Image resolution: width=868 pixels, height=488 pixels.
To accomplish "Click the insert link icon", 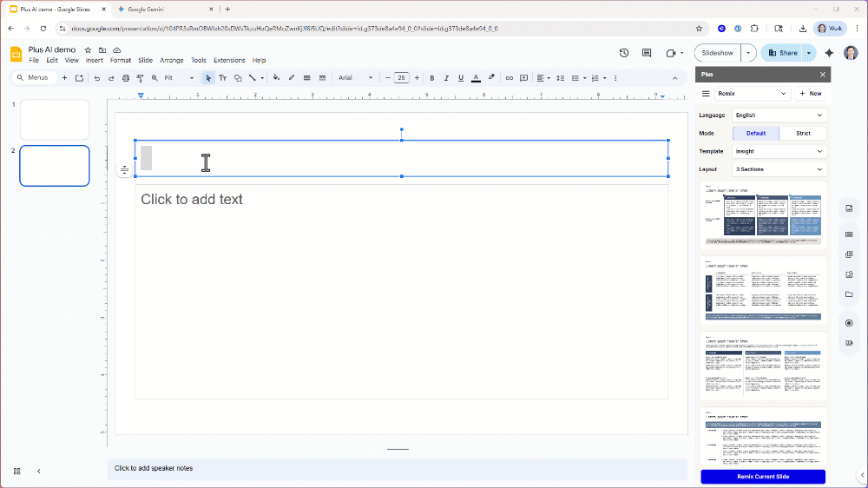I will pyautogui.click(x=510, y=78).
